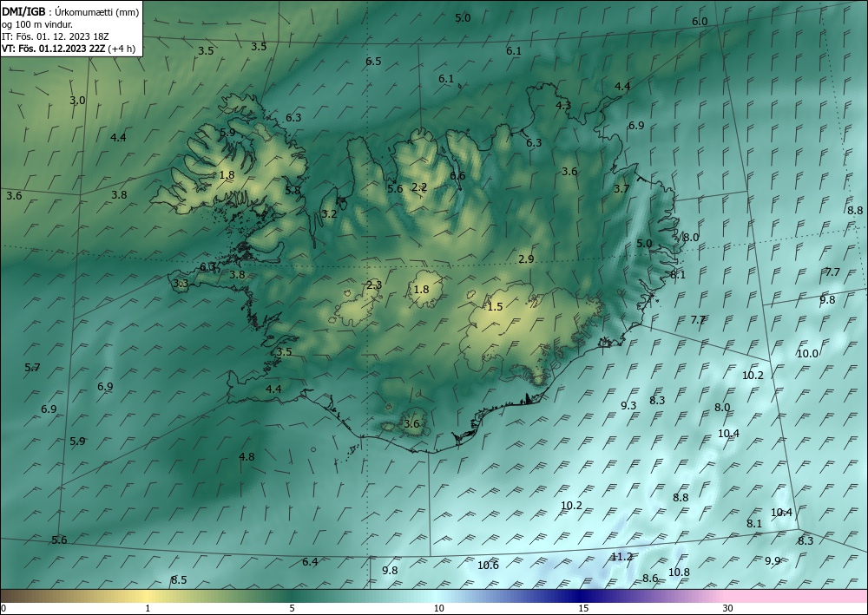Click the map value 6.4
868x615 pixels.
[310, 562]
